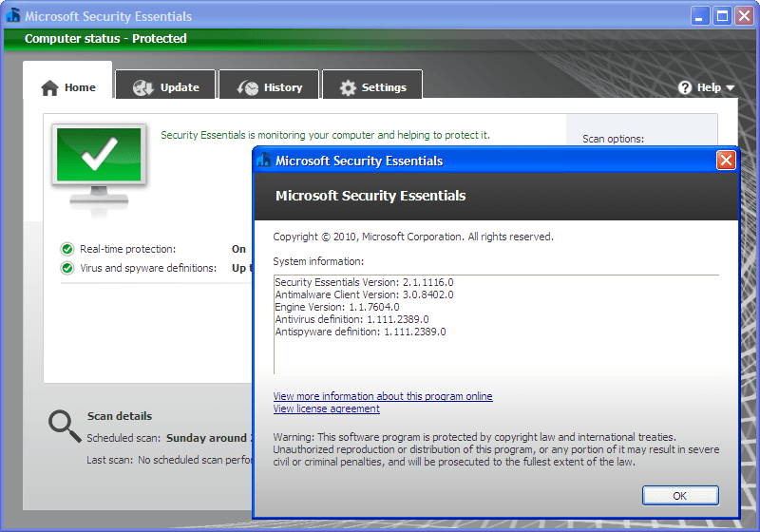Viewport: 760px width, 532px height.
Task: Click the clock icon on History tab
Action: 248,87
